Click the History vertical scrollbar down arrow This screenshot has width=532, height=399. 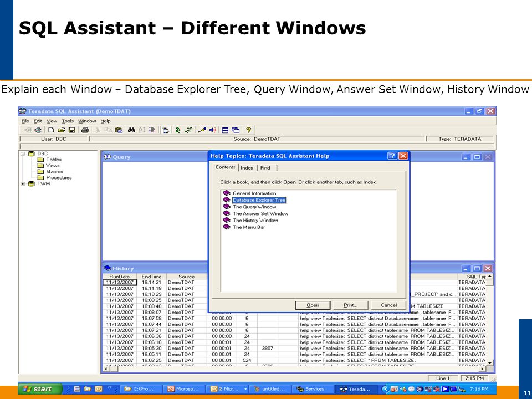pos(489,362)
